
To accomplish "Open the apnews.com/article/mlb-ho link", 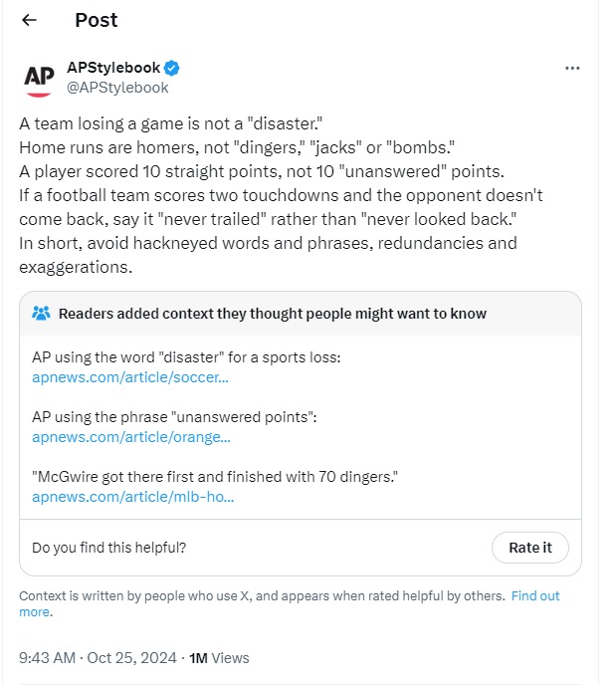I will [133, 496].
